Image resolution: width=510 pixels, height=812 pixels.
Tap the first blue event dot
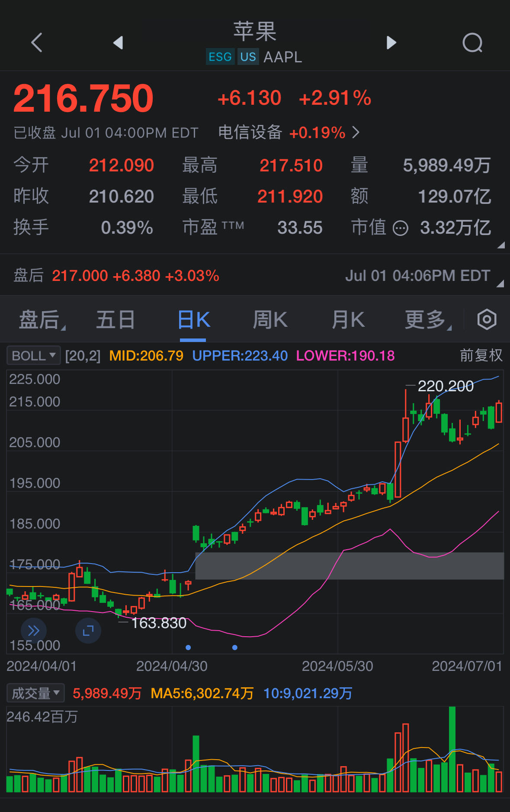tap(188, 648)
